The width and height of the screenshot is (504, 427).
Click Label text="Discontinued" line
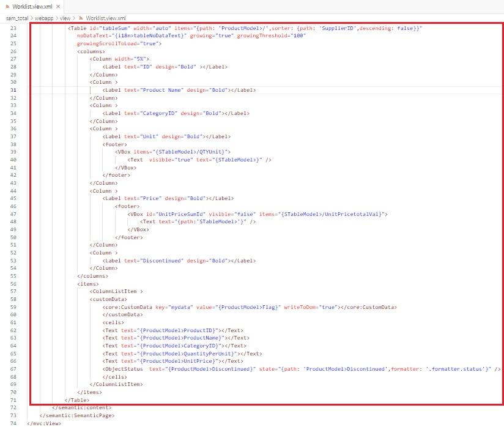(179, 261)
